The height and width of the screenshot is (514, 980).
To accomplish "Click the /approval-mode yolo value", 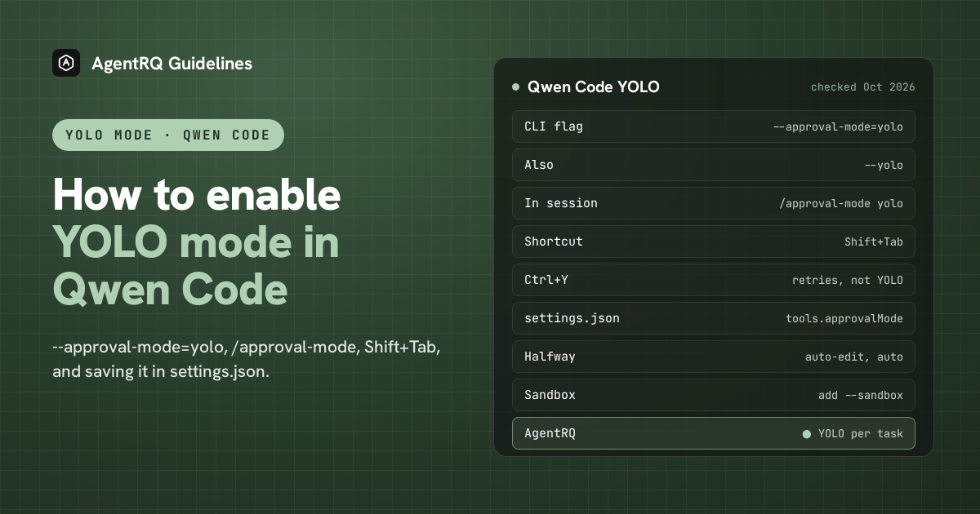I will click(841, 203).
